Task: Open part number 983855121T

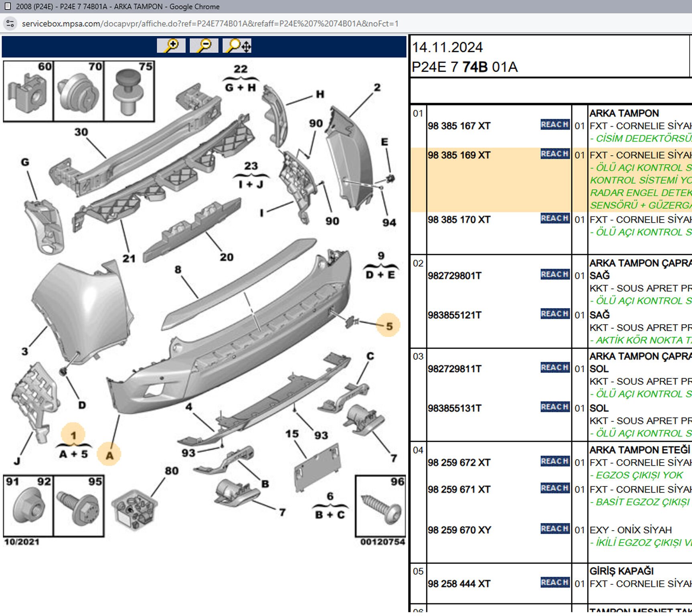Action: coord(454,315)
